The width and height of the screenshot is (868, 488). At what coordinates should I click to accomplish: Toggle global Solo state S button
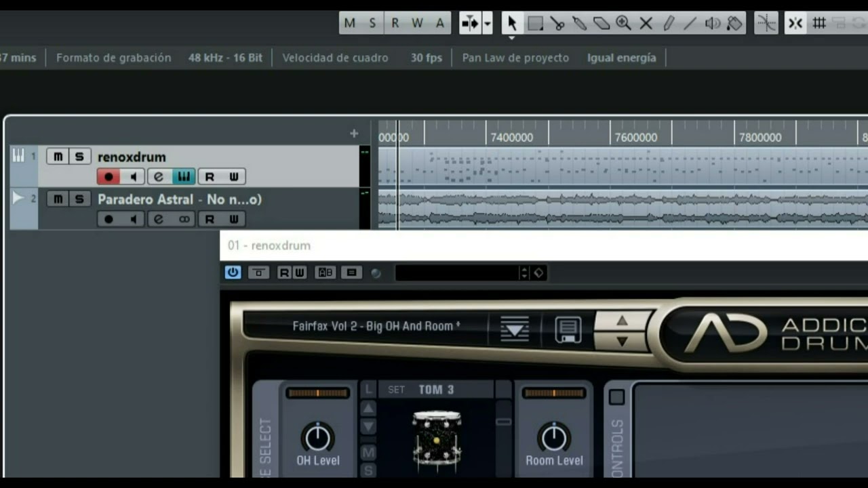coord(372,23)
